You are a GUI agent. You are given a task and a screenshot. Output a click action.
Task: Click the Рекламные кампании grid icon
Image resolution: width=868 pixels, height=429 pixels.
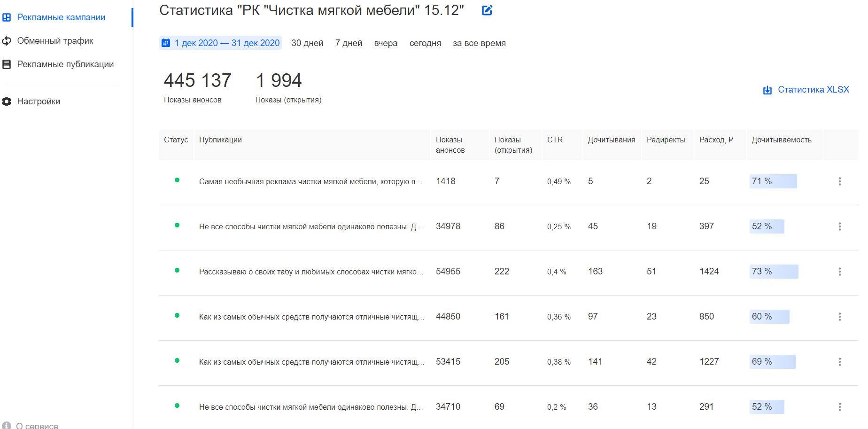(x=7, y=17)
